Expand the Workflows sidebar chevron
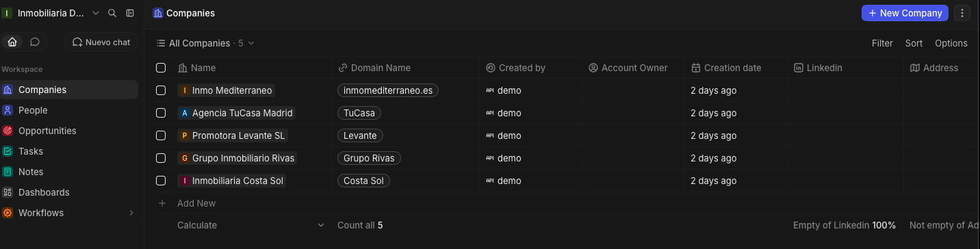The width and height of the screenshot is (980, 249). point(131,213)
